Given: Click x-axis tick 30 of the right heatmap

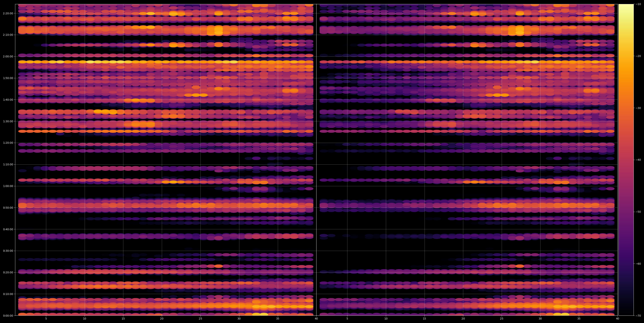Looking at the screenshot, I should click(540, 319).
